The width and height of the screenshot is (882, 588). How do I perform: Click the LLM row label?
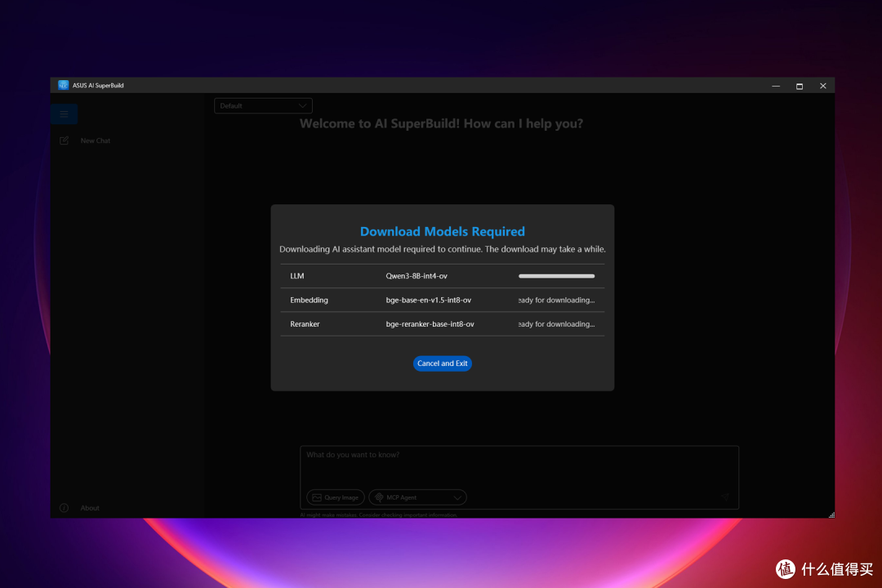tap(297, 276)
